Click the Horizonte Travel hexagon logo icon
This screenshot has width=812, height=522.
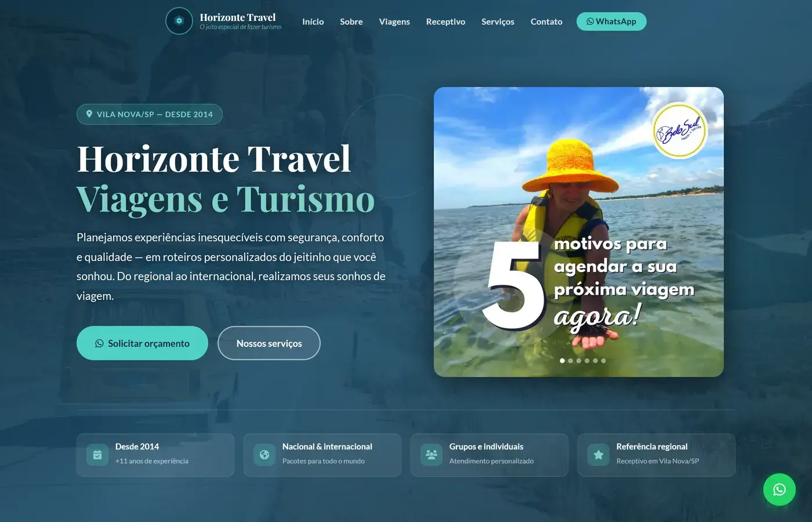pyautogui.click(x=179, y=21)
